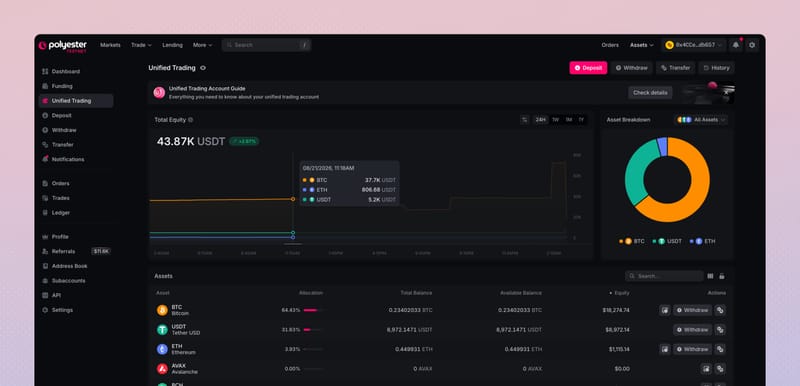Withdraw from the BTC row
Viewport: 800px width, 386px height.
[692, 310]
